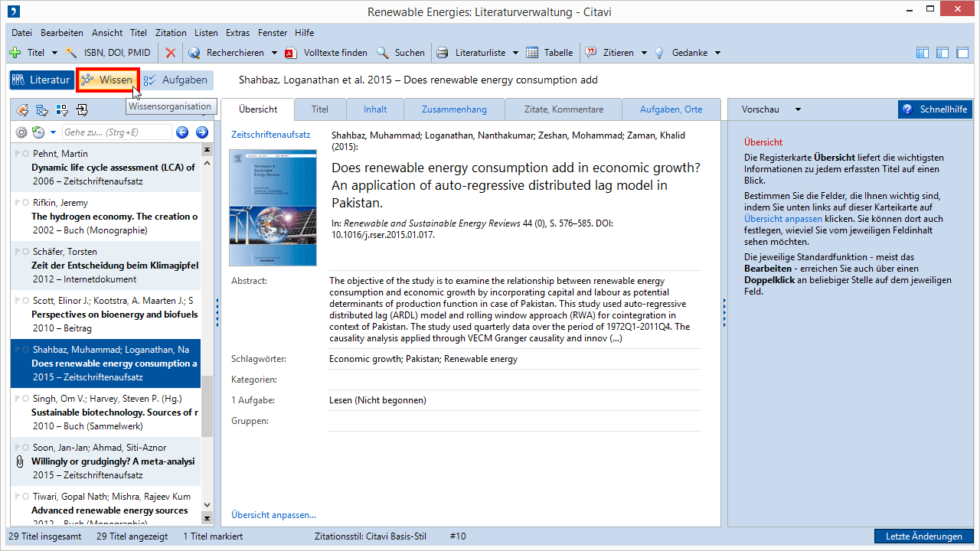Screen dimensions: 980x551
Task: Switch to two-column layout icon
Action: point(942,53)
